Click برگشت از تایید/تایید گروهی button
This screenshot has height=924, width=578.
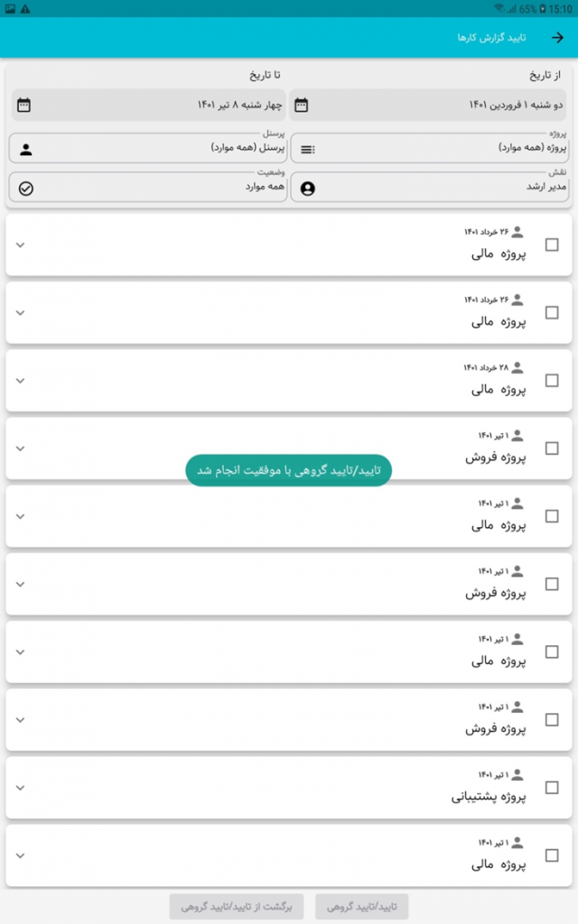pyautogui.click(x=237, y=906)
